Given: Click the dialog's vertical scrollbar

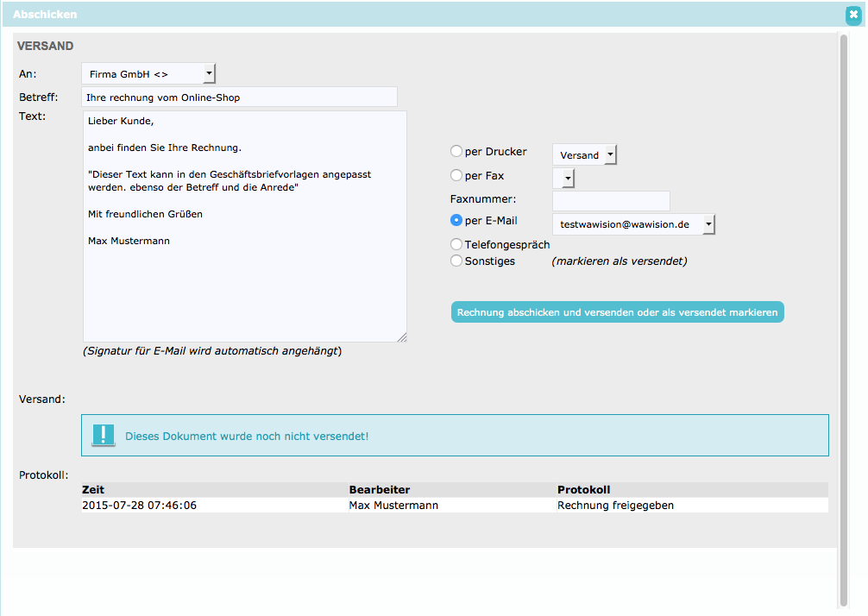Looking at the screenshot, I should point(844,321).
